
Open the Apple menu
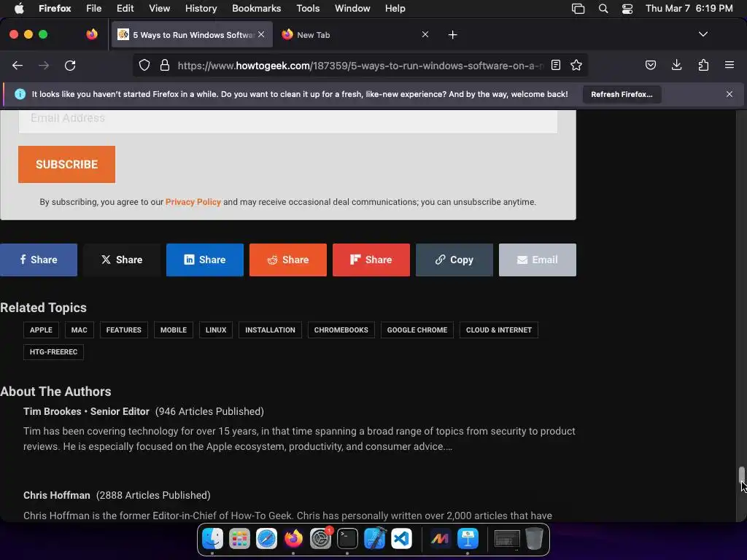point(19,9)
